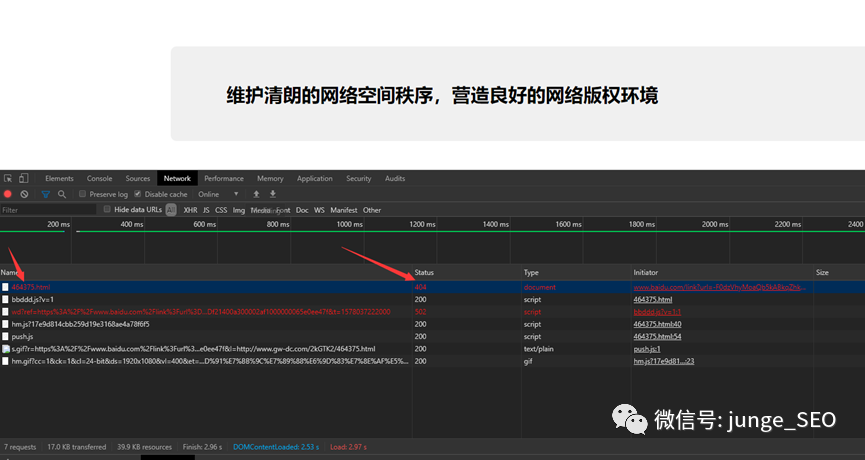Click file icon of push.js row
This screenshot has width=865, height=460.
pyautogui.click(x=6, y=336)
